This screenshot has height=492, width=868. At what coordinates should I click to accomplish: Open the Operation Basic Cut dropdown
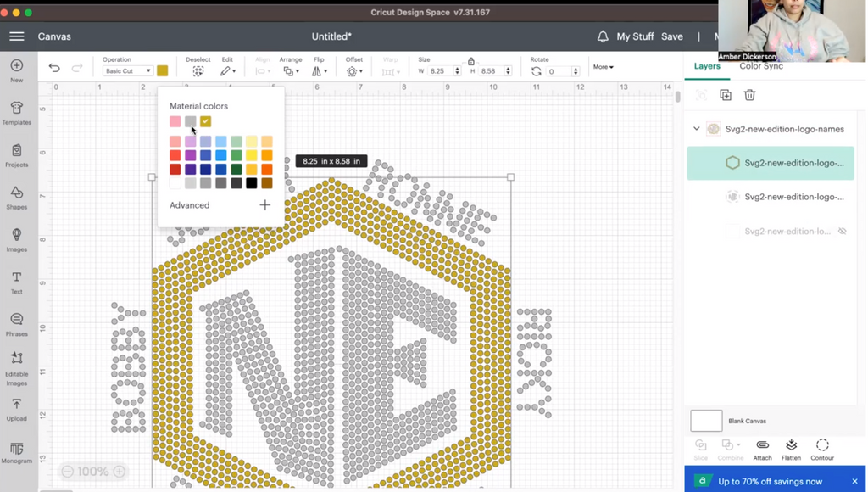(127, 71)
